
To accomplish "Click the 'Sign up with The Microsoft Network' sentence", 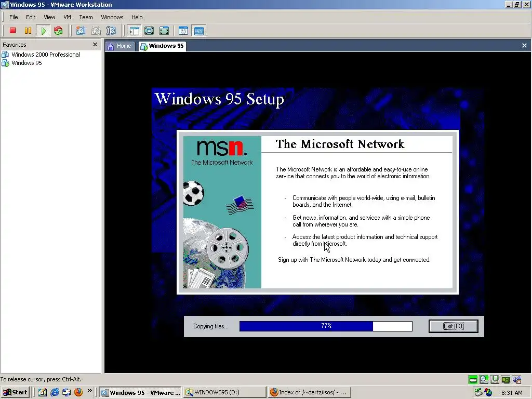I will (354, 260).
